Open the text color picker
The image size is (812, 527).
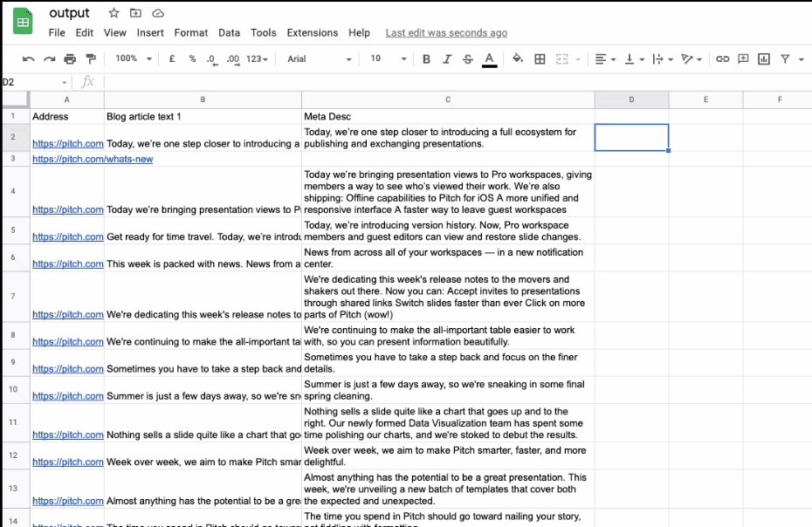coord(489,59)
